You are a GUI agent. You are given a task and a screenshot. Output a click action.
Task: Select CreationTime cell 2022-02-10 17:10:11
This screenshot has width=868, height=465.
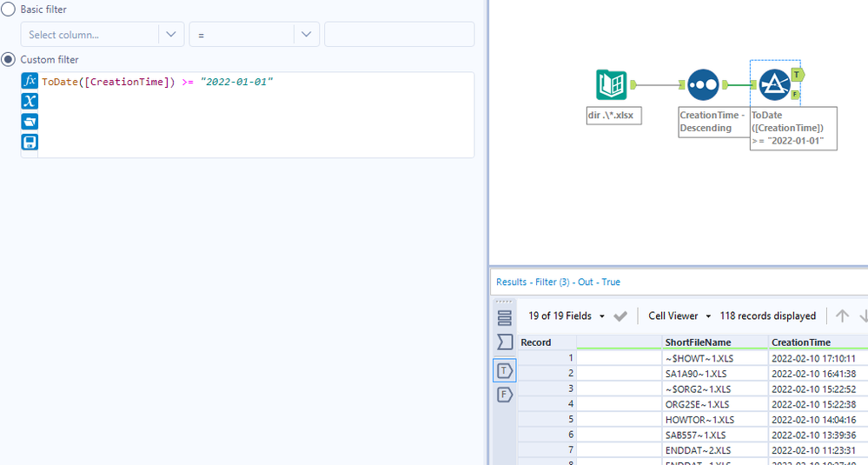pos(818,358)
